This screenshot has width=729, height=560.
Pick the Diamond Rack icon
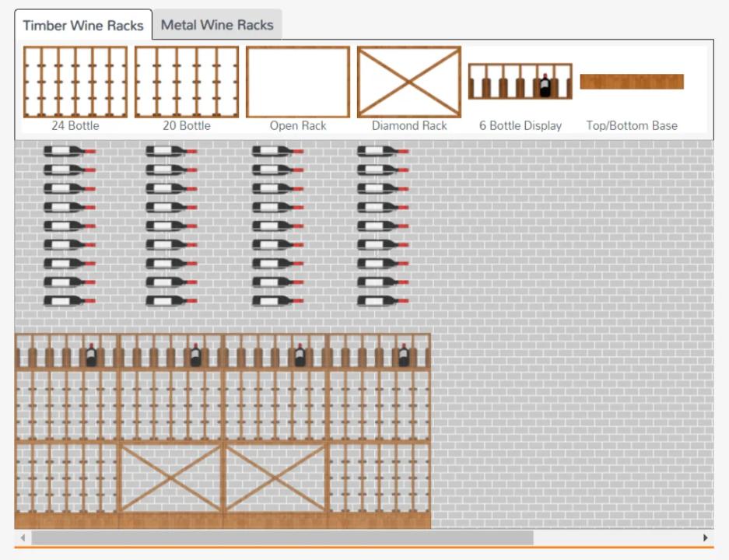409,82
